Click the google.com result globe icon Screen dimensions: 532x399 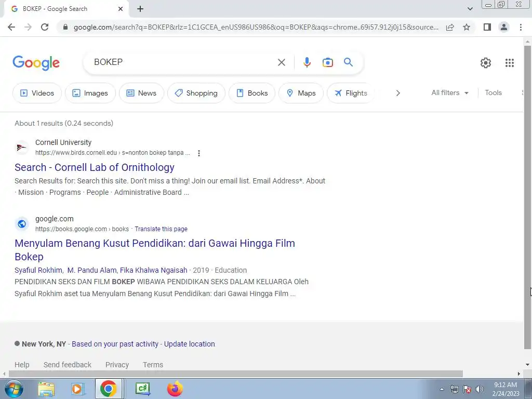pyautogui.click(x=22, y=224)
